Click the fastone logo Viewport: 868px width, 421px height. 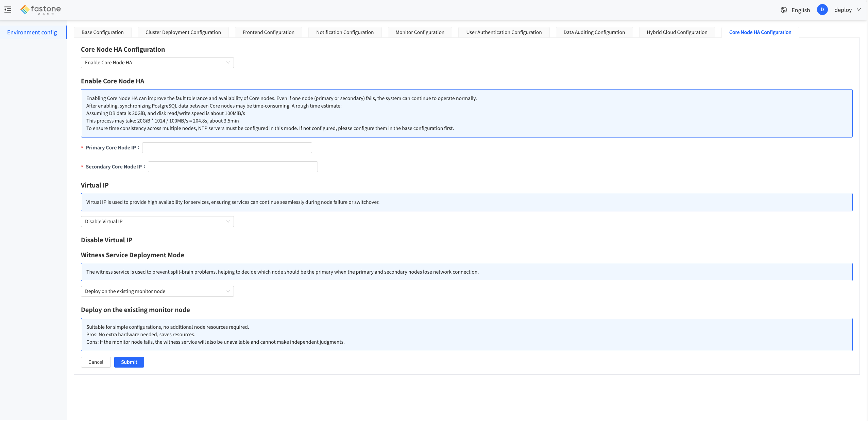[40, 10]
